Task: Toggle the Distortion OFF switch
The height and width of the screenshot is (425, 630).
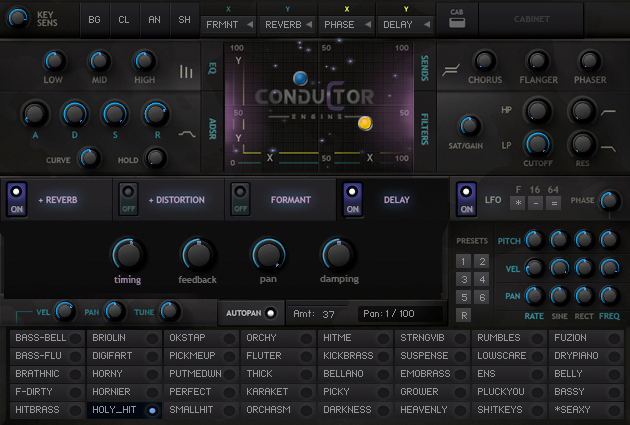Action: (129, 200)
